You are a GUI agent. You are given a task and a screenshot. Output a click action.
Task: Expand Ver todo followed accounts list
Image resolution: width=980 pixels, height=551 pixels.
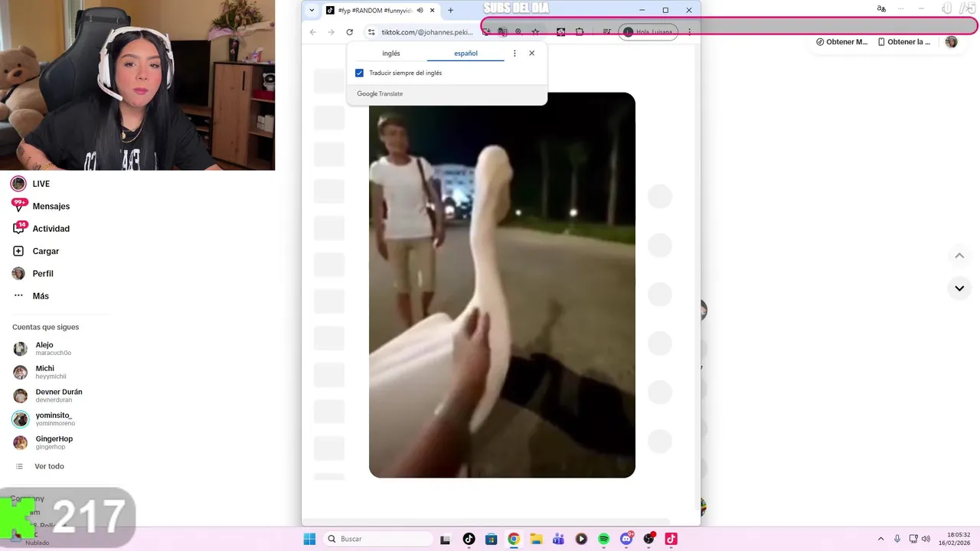40,466
